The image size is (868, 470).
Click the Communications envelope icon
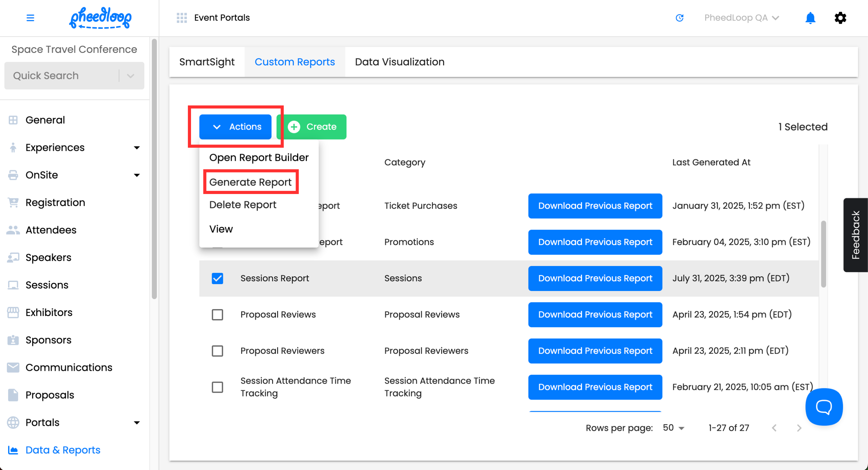[13, 367]
